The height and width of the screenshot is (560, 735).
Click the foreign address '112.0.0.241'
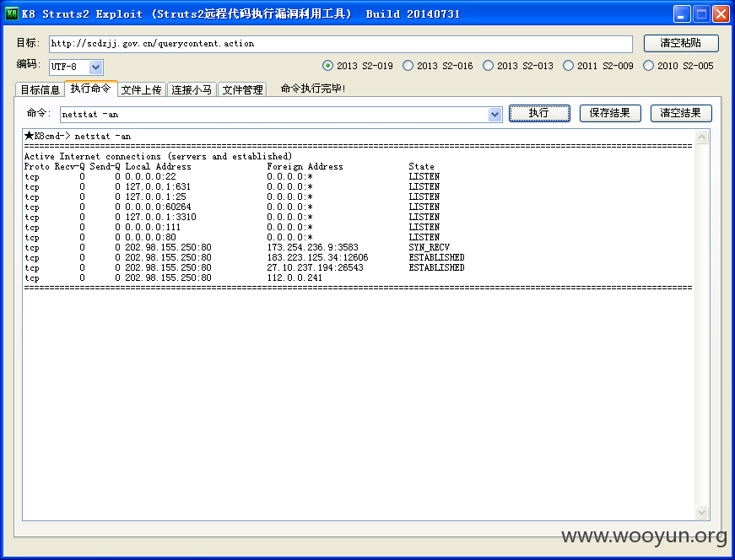pyautogui.click(x=295, y=277)
